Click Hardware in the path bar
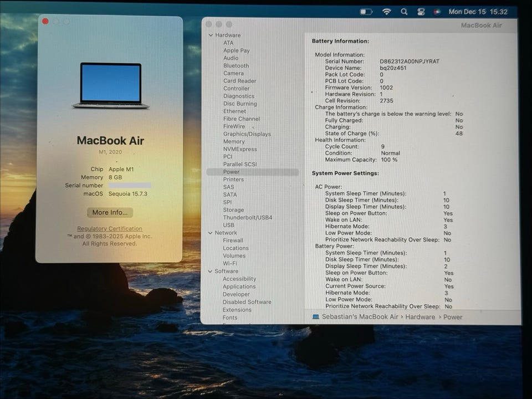This screenshot has height=399, width=532. coord(420,317)
